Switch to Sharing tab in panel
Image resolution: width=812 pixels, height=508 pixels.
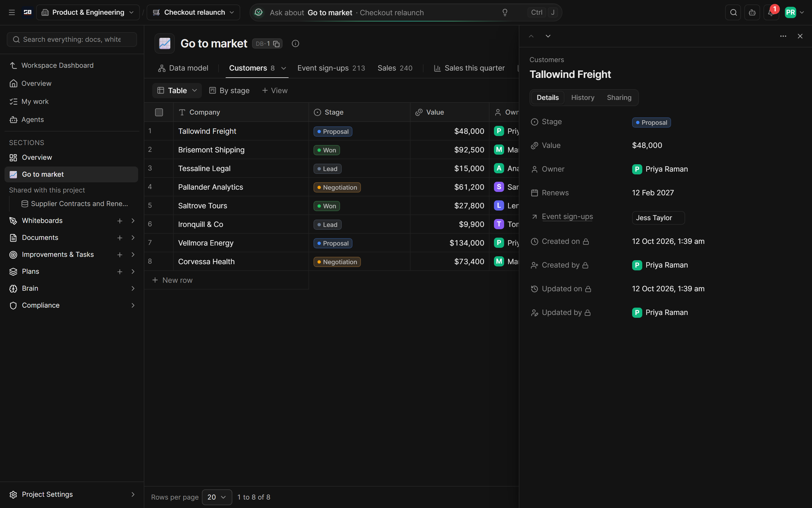coord(619,98)
